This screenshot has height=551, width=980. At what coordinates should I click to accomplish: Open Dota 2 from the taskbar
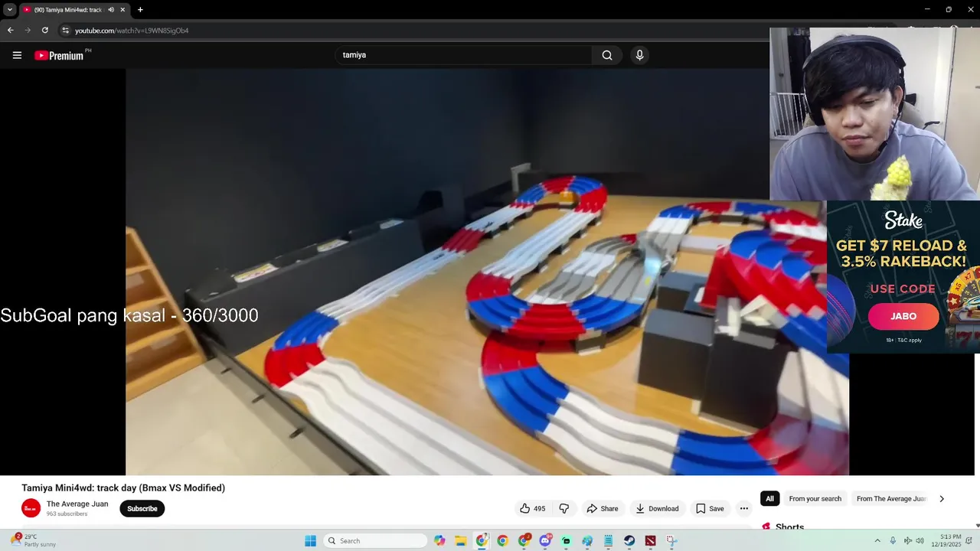650,541
